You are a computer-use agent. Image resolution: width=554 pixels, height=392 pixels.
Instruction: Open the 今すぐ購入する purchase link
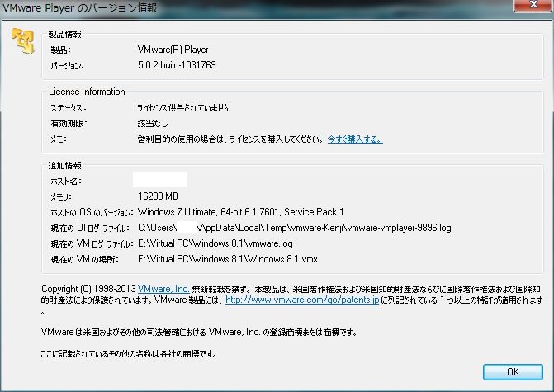(x=355, y=139)
